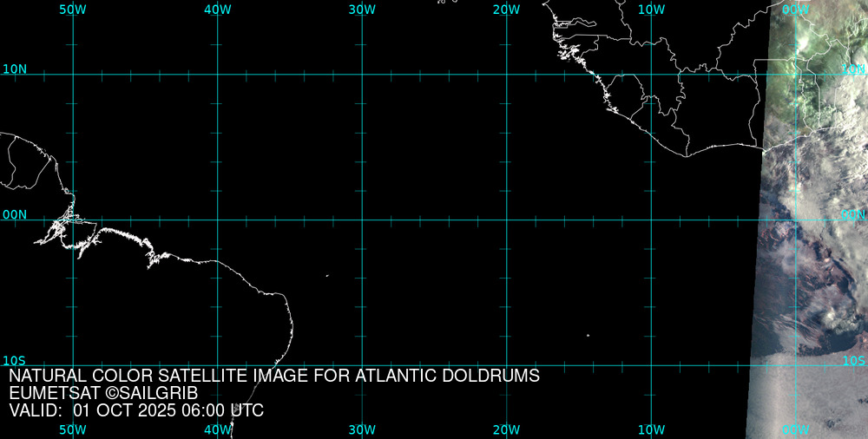The width and height of the screenshot is (868, 439).
Task: Click grid intersection of 30W and equator
Action: click(362, 219)
